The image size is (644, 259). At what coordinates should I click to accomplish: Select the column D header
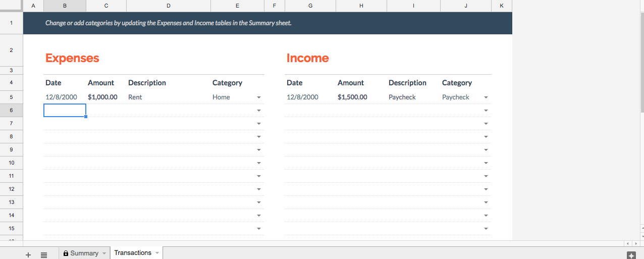(x=168, y=6)
